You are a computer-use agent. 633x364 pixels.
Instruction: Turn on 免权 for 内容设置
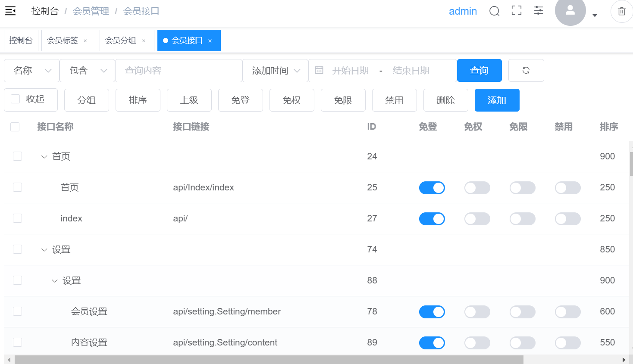pyautogui.click(x=477, y=343)
